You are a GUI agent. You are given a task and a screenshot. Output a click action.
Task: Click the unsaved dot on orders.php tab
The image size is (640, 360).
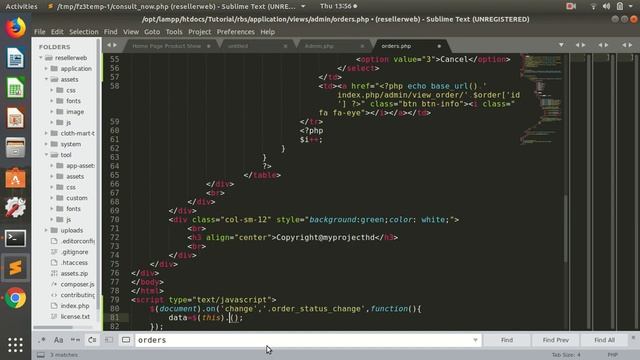click(439, 46)
